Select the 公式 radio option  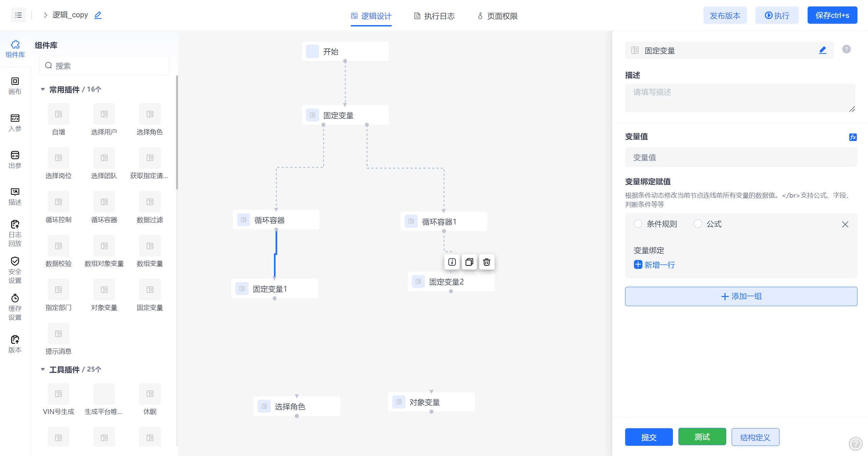[698, 224]
